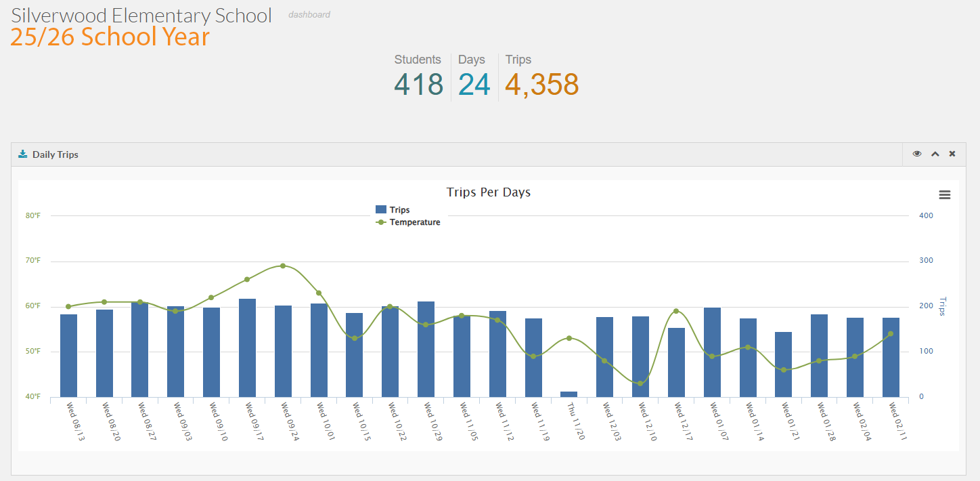Click the Days count 24

474,85
